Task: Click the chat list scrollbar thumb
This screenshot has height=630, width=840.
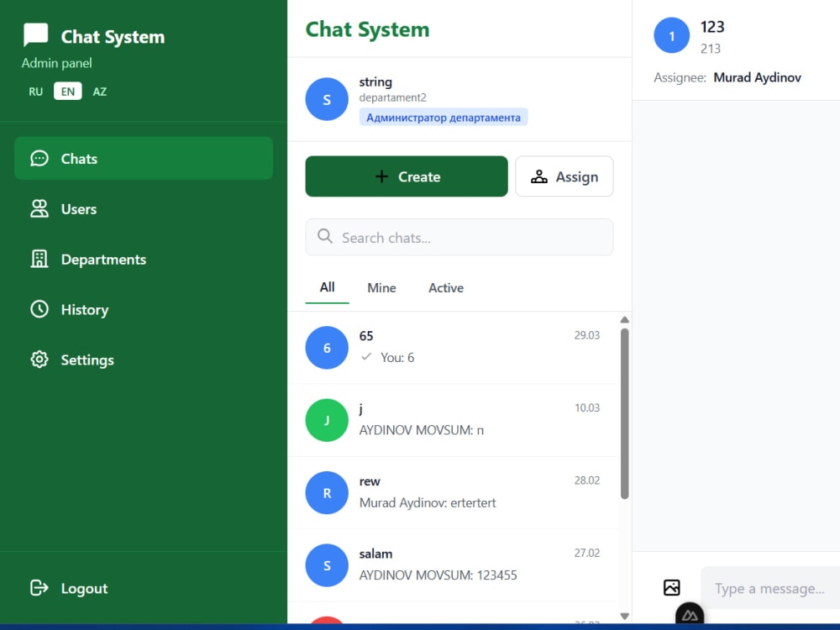Action: [625, 413]
